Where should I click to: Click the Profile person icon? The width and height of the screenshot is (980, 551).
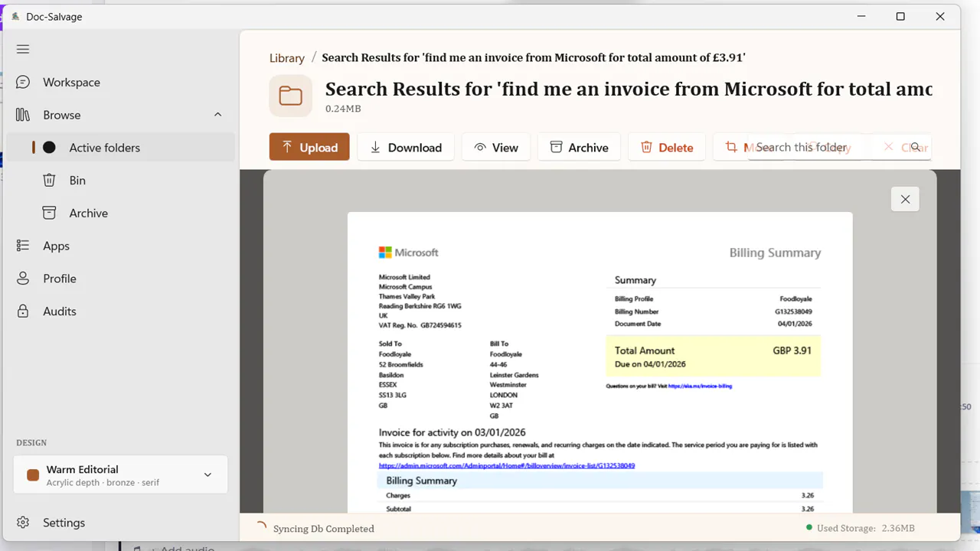pos(23,279)
